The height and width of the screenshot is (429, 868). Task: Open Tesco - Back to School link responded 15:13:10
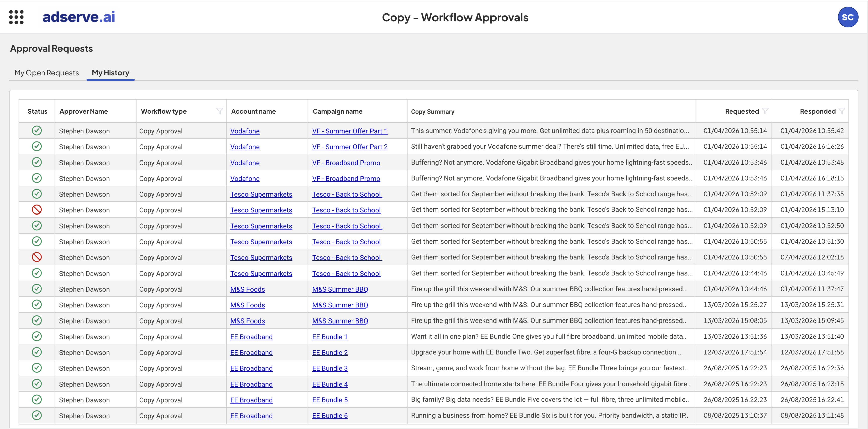[x=346, y=210]
